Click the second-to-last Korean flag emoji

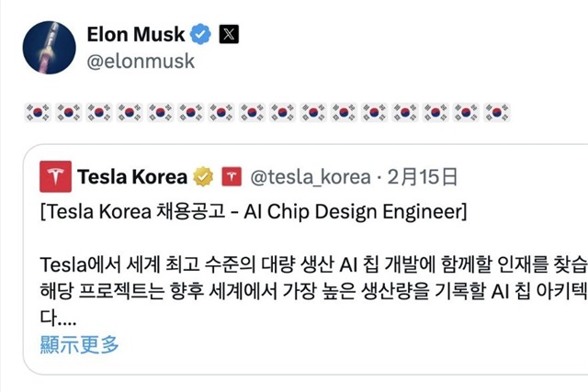click(466, 114)
